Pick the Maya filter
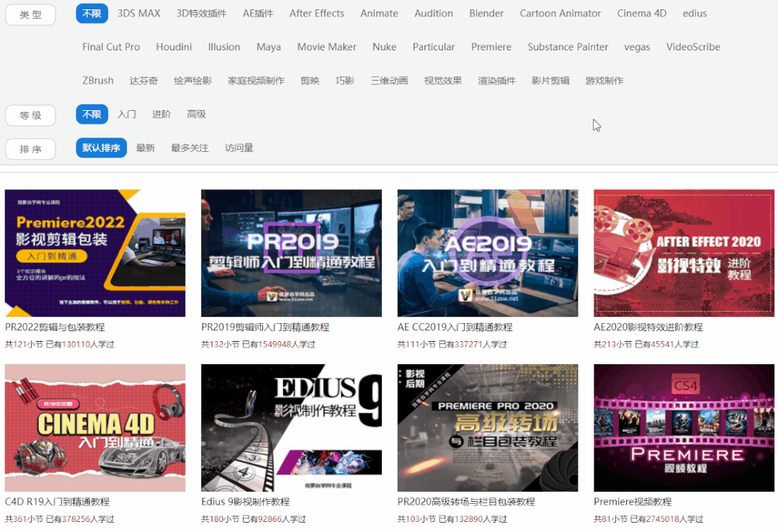 (269, 47)
